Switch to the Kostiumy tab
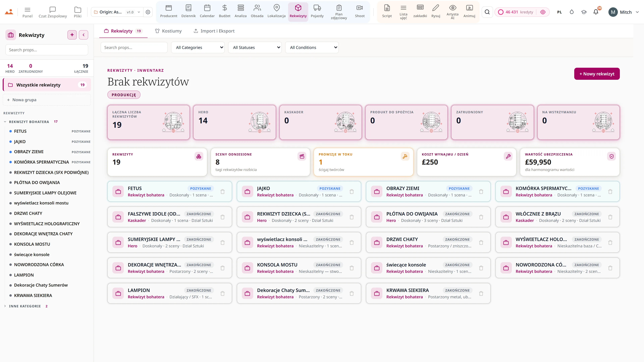The image size is (644, 362). [x=168, y=31]
